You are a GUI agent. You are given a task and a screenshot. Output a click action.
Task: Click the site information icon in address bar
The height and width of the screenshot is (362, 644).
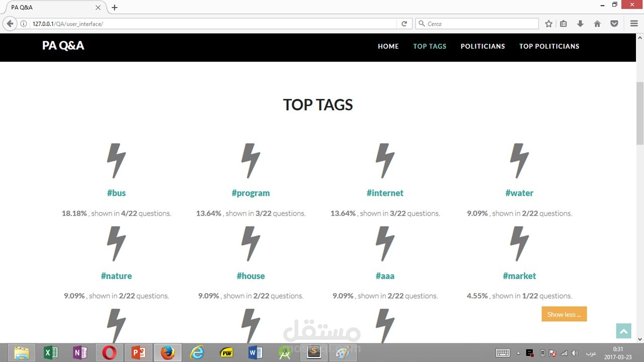click(24, 24)
